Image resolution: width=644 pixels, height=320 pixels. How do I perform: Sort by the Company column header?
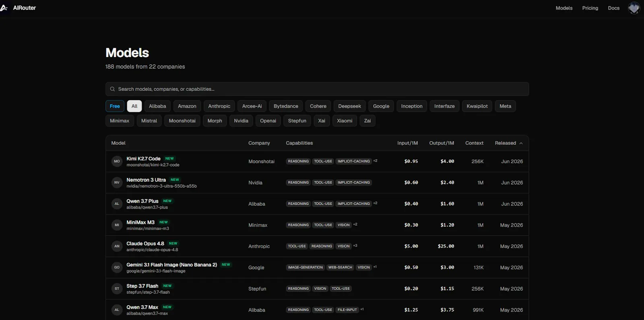tap(259, 143)
